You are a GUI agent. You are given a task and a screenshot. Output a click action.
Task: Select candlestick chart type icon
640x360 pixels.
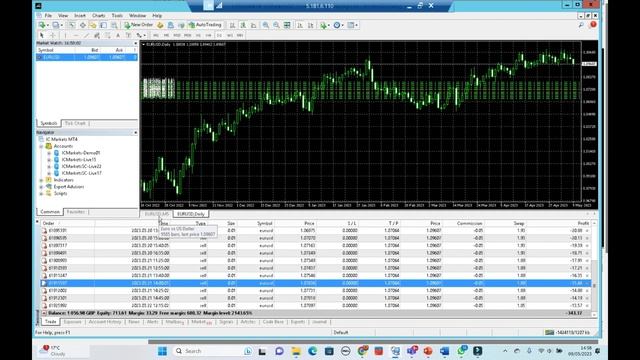click(x=243, y=25)
